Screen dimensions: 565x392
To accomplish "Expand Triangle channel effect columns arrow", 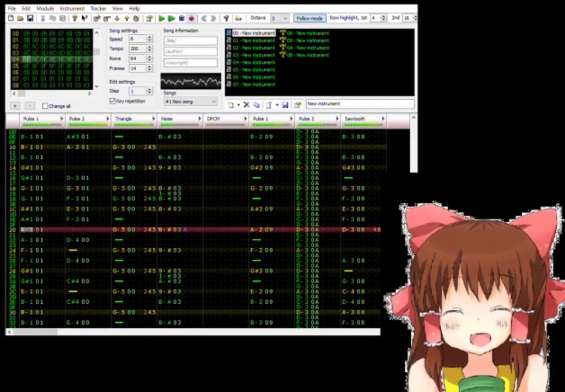I will tap(154, 119).
